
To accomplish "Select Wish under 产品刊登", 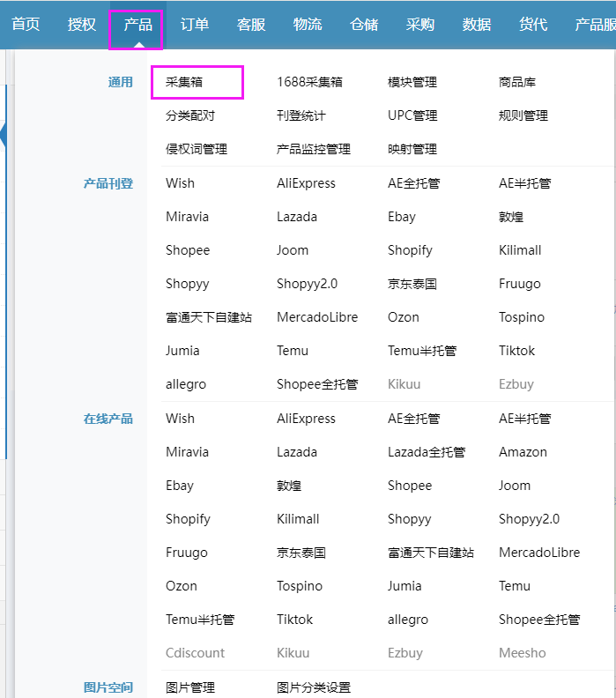I will pos(180,183).
